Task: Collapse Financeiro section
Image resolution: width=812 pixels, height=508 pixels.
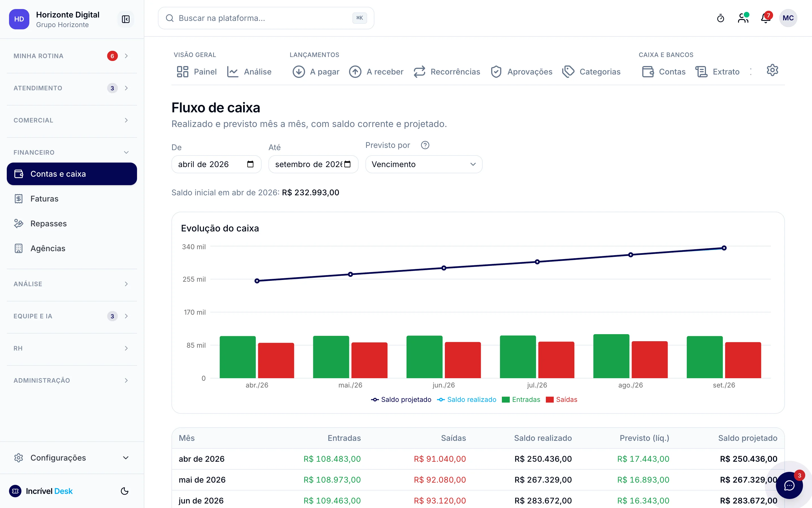Action: pyautogui.click(x=72, y=152)
